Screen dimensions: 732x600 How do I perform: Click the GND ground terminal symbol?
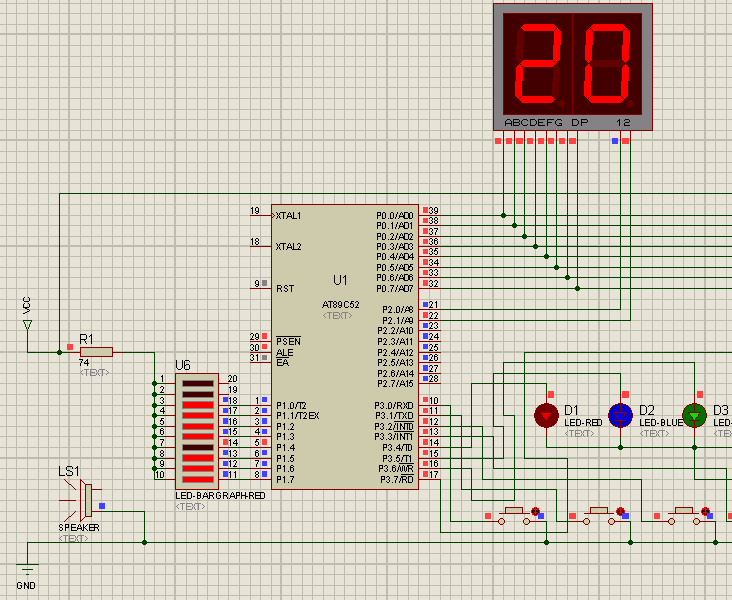coord(27,568)
